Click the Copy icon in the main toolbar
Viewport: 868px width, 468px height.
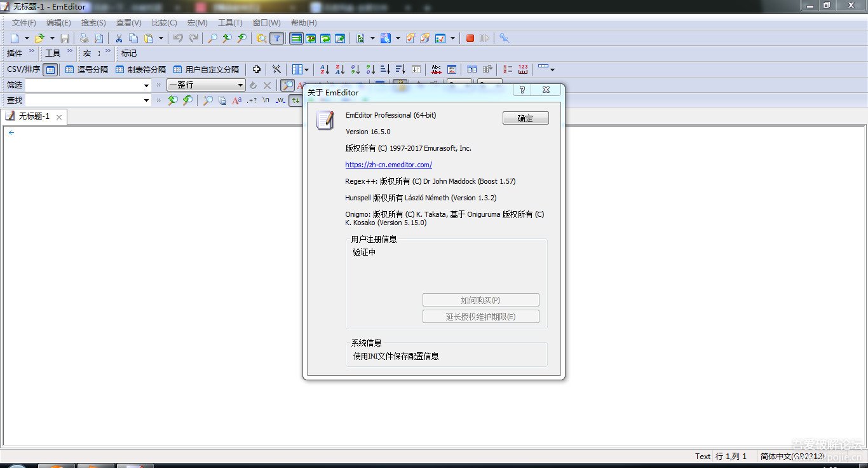click(x=133, y=38)
